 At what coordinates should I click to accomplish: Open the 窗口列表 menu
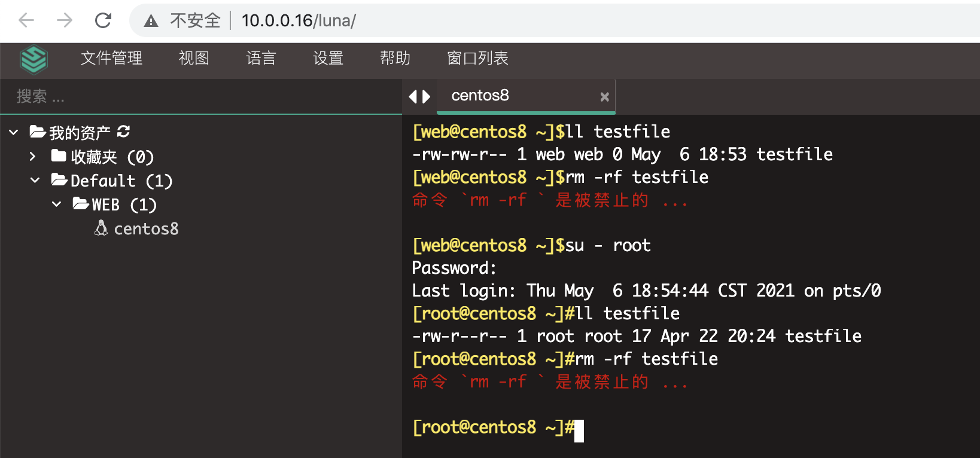pyautogui.click(x=478, y=58)
